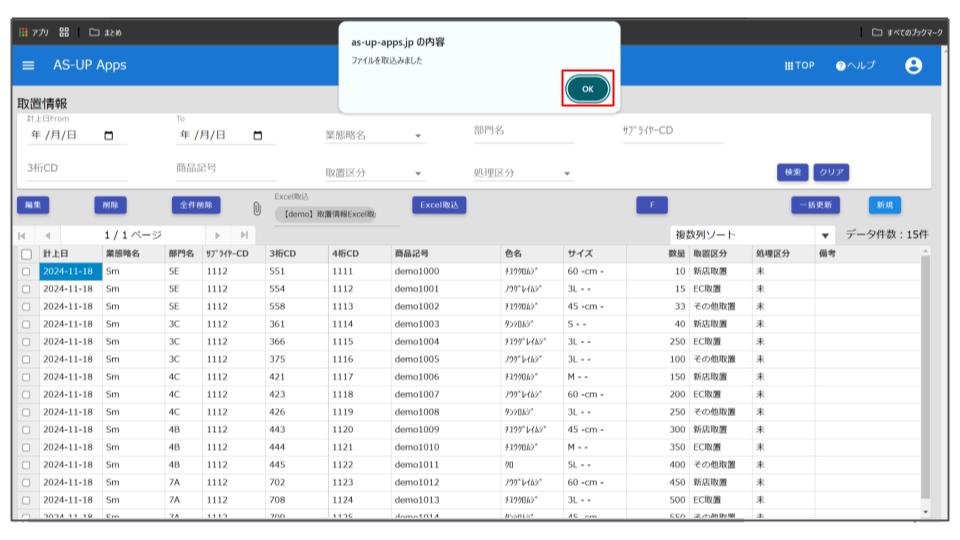The height and width of the screenshot is (540, 960).
Task: Go to TOP in the header
Action: point(799,66)
